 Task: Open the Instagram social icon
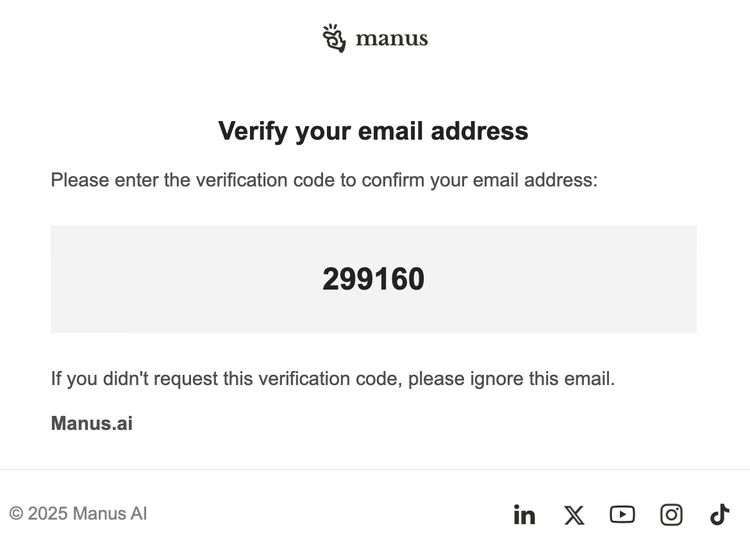[671, 515]
